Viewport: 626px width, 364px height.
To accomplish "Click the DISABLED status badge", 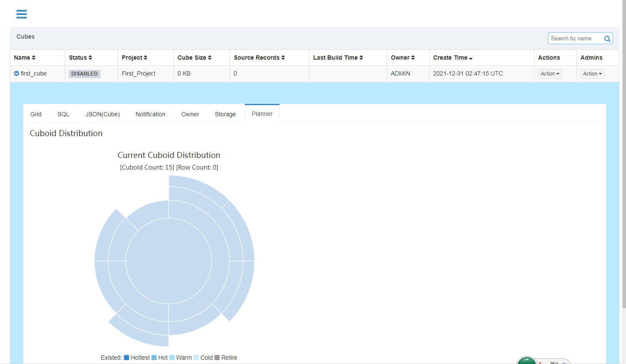I will click(85, 74).
